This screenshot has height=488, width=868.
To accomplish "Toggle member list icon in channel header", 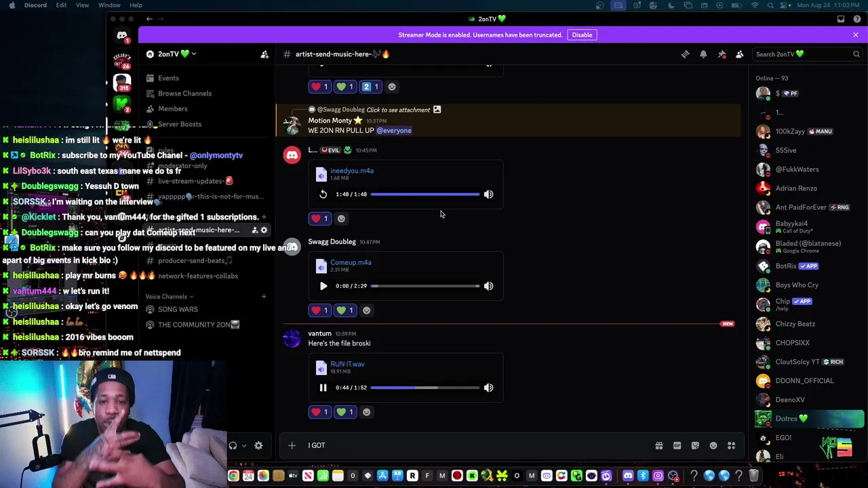I will (x=740, y=54).
